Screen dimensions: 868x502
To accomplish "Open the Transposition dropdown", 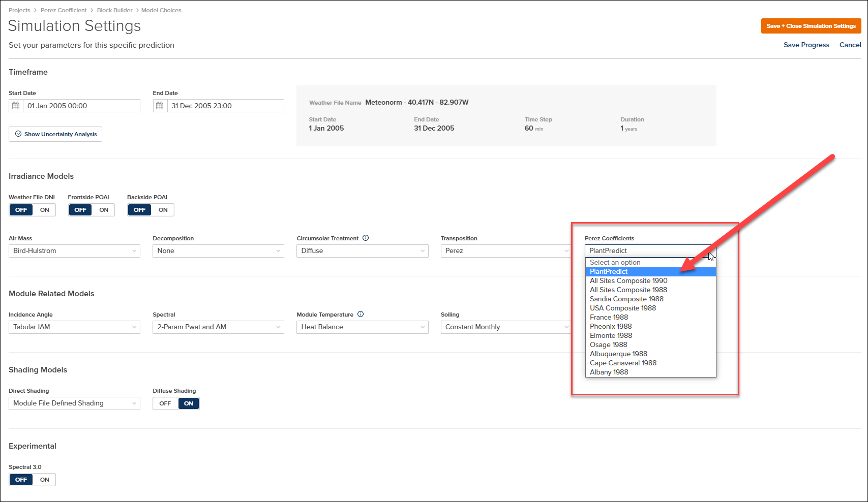I will [506, 251].
